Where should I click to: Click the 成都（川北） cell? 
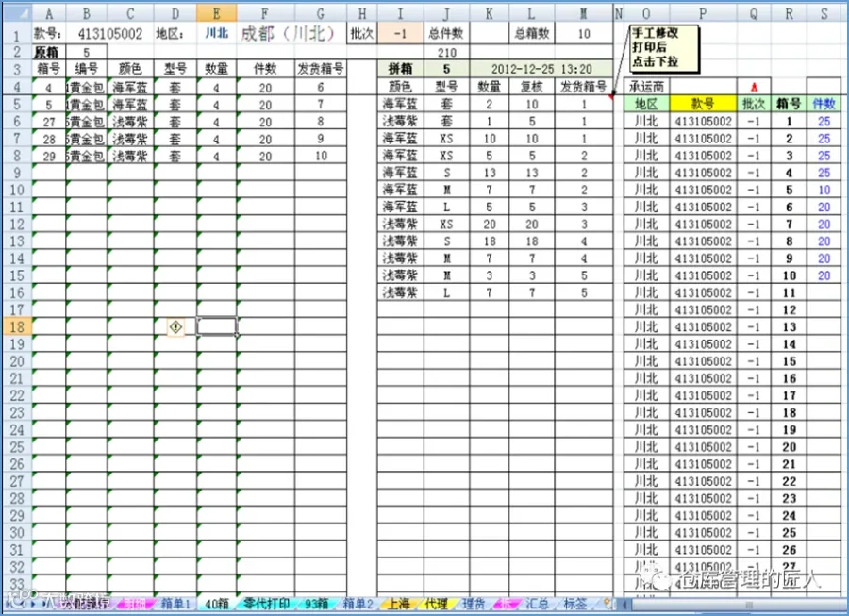click(288, 34)
